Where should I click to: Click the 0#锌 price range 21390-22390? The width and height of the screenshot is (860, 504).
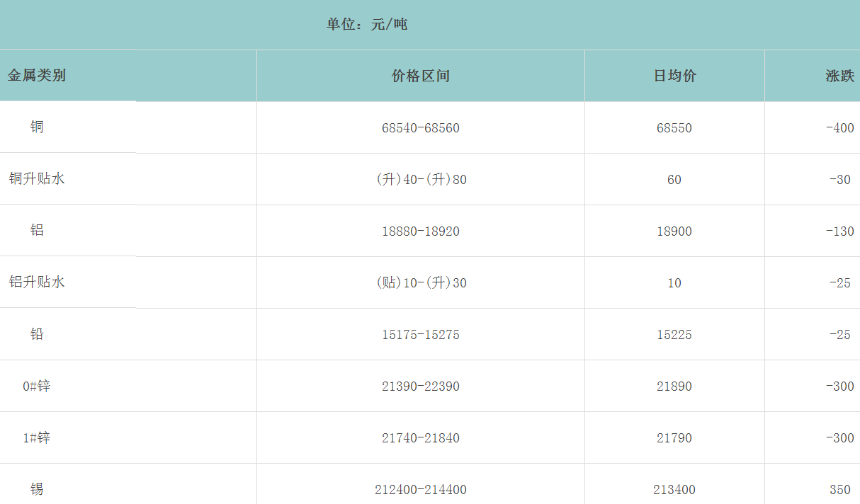[x=420, y=386]
